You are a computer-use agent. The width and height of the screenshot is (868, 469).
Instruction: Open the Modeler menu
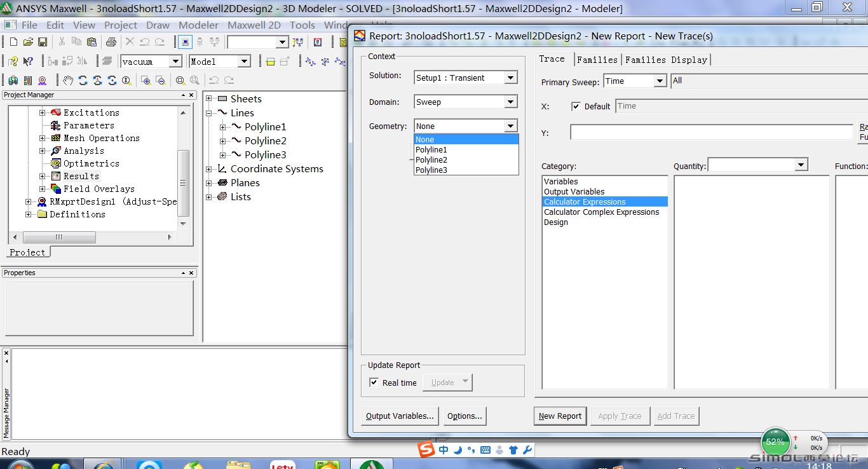(198, 25)
